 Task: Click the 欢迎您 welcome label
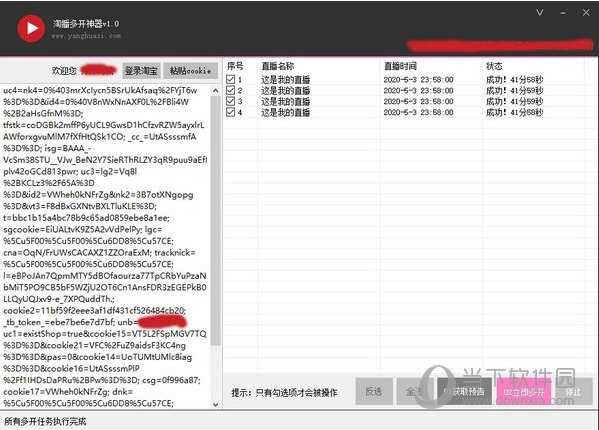(x=64, y=71)
